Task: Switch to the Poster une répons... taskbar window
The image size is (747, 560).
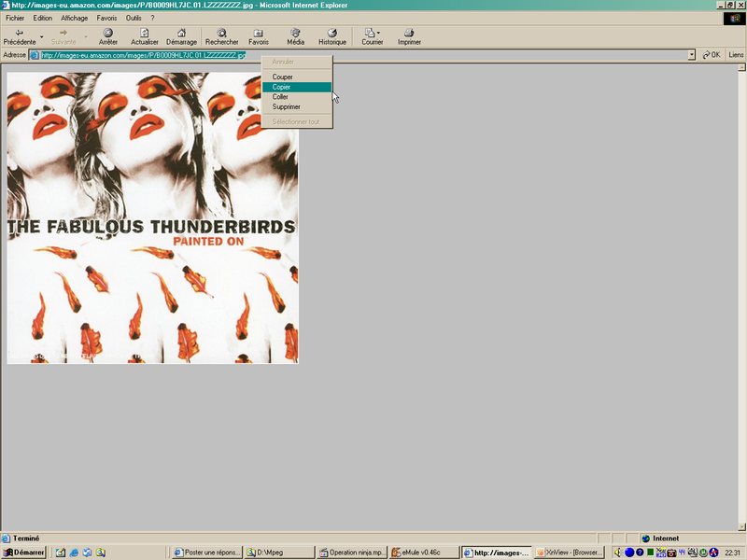Action: tap(206, 553)
